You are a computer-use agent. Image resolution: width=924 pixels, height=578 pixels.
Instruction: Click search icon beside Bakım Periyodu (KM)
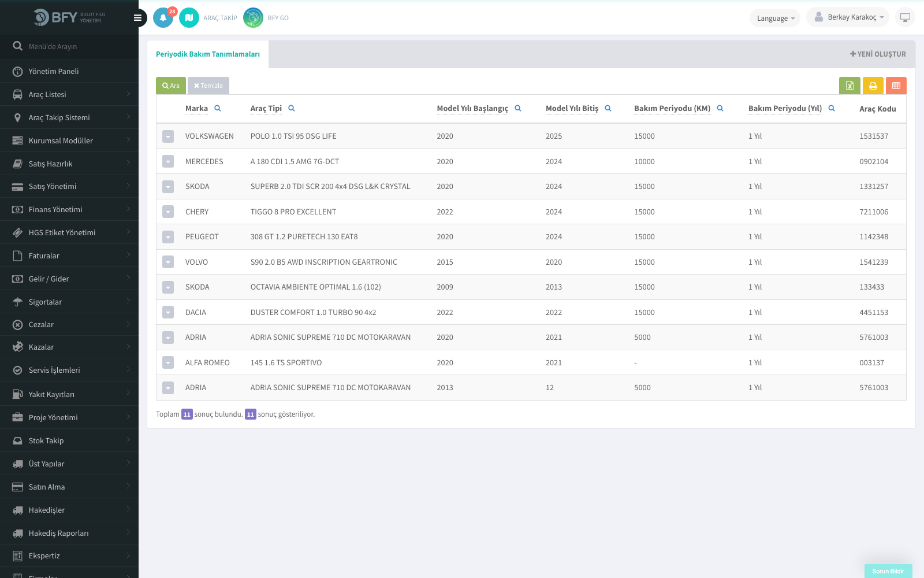pos(720,108)
